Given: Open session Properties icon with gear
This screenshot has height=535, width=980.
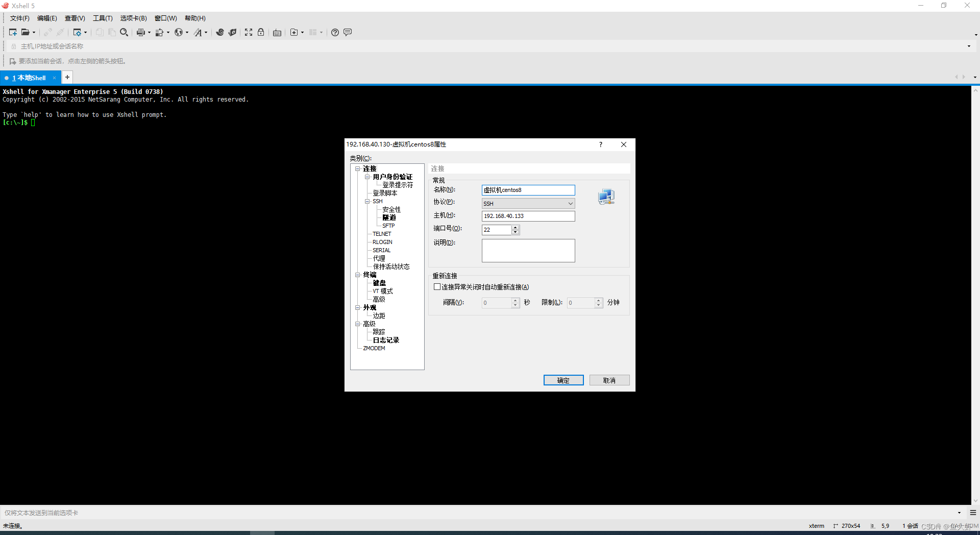Looking at the screenshot, I should pos(77,32).
